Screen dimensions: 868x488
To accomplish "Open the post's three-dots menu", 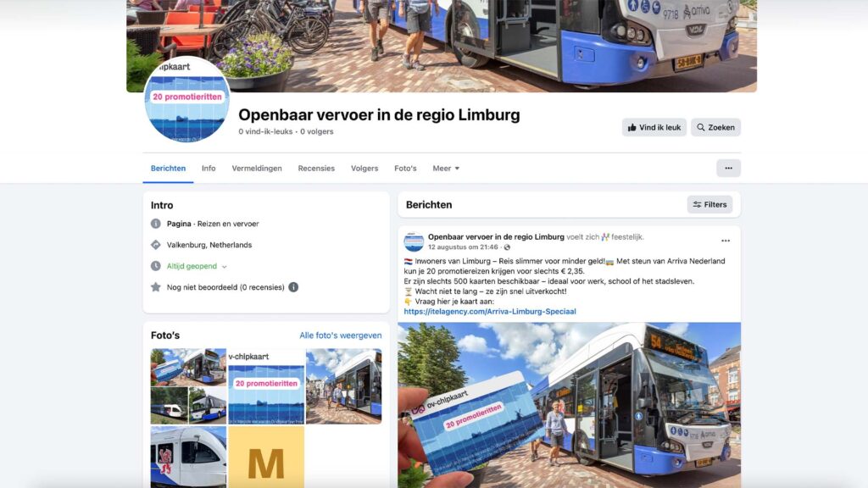I will click(x=726, y=241).
